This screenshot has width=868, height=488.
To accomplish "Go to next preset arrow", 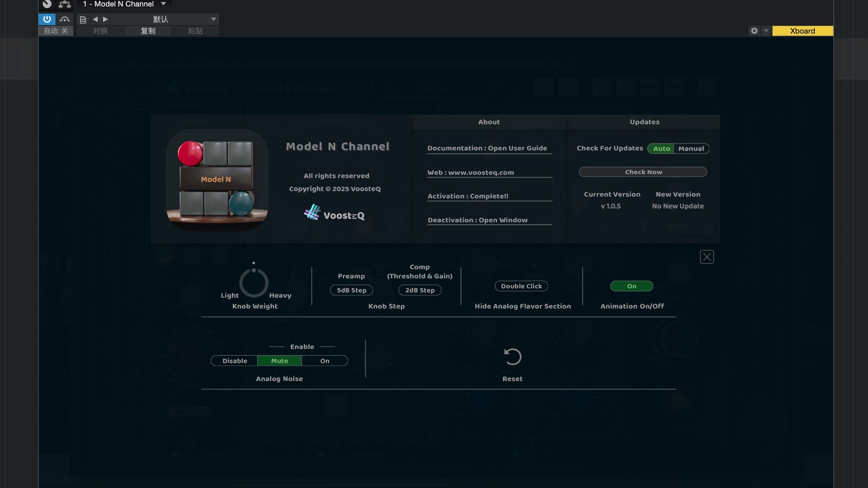I will pos(105,19).
